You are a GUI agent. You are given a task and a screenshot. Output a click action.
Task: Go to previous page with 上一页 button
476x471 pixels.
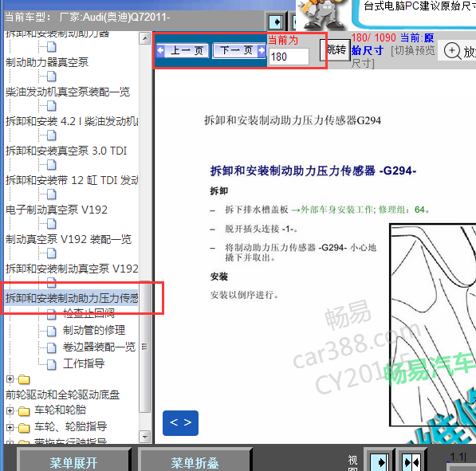(x=183, y=50)
